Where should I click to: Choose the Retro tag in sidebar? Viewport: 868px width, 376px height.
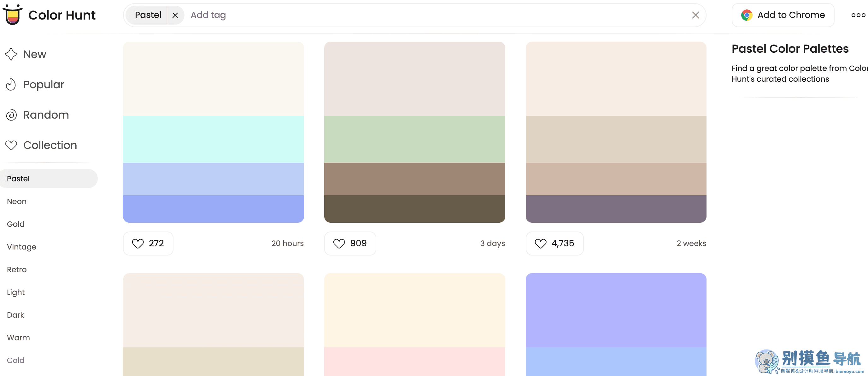point(16,269)
